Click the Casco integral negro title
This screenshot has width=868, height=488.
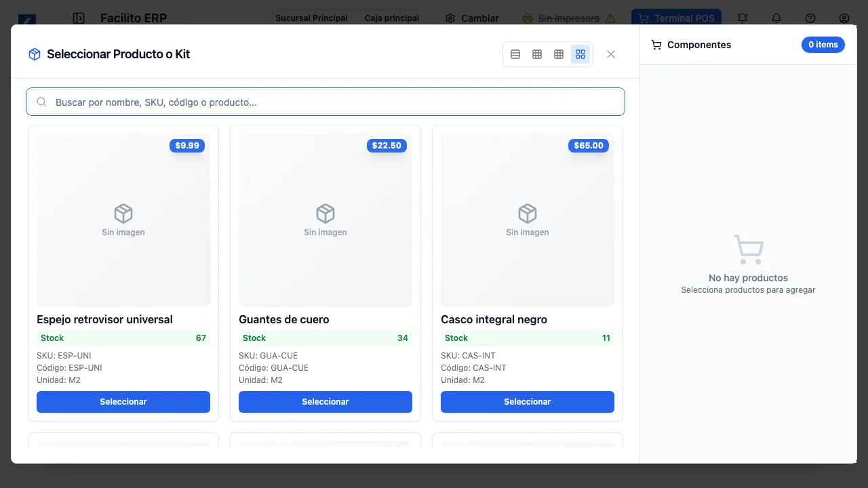point(494,319)
